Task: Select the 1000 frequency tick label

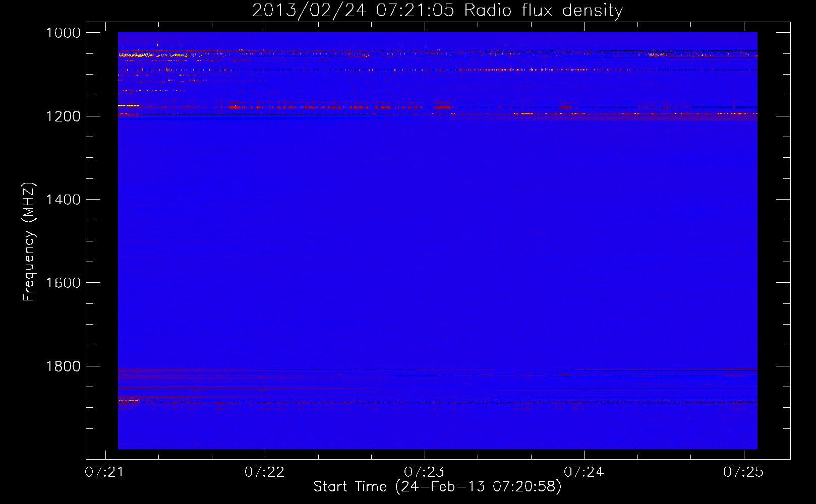Action: pos(63,33)
